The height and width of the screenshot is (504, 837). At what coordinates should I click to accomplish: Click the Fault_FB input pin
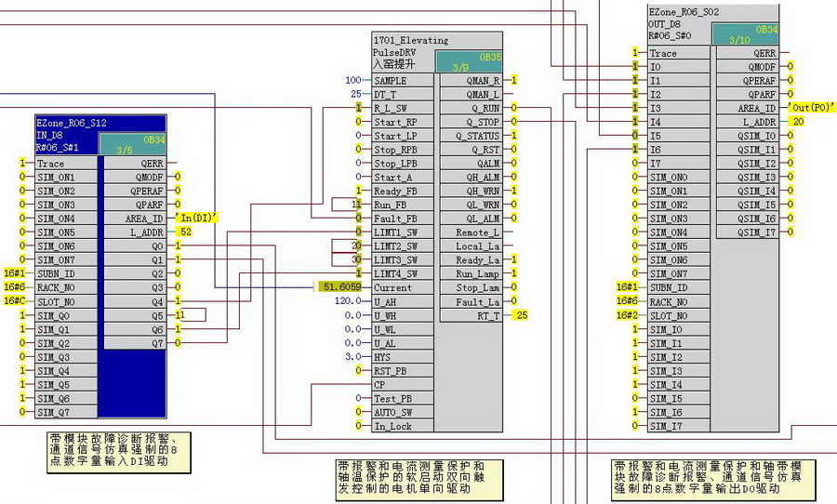[x=403, y=219]
